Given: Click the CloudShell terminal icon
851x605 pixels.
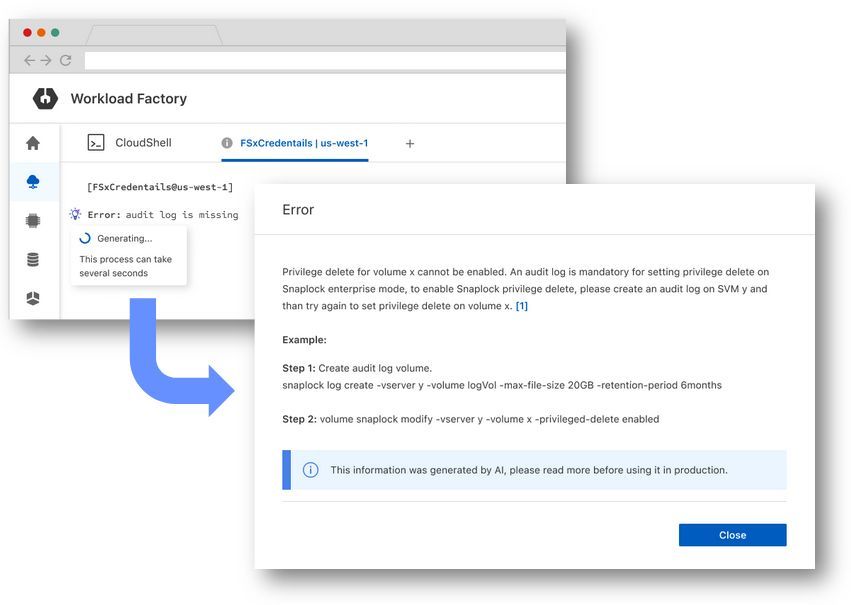Looking at the screenshot, I should point(96,143).
